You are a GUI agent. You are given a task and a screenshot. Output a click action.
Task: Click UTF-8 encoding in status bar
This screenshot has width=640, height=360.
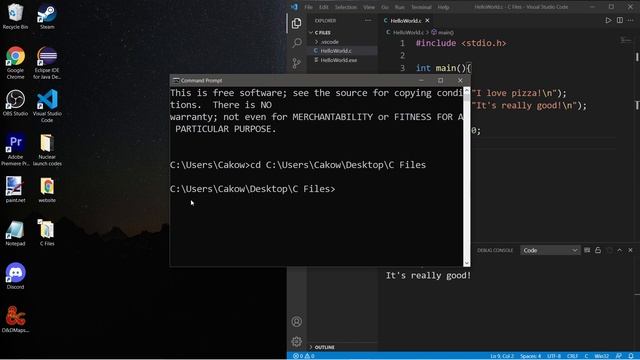[x=554, y=356]
